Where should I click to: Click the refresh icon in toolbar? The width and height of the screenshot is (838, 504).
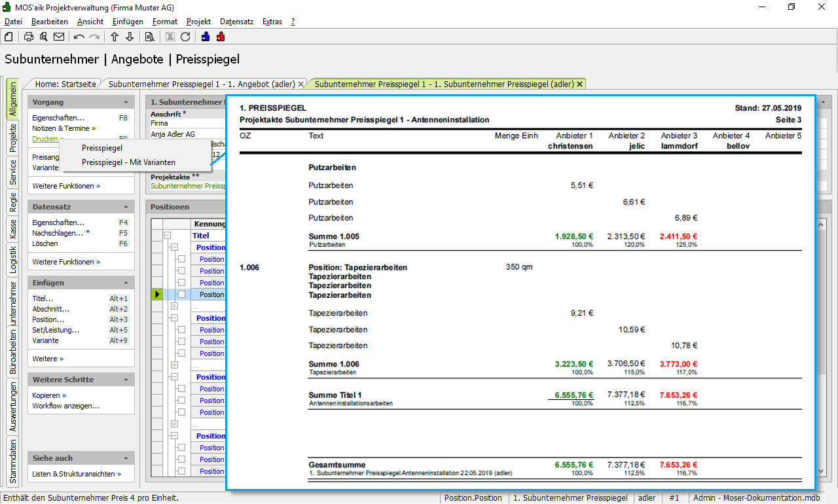coord(185,37)
